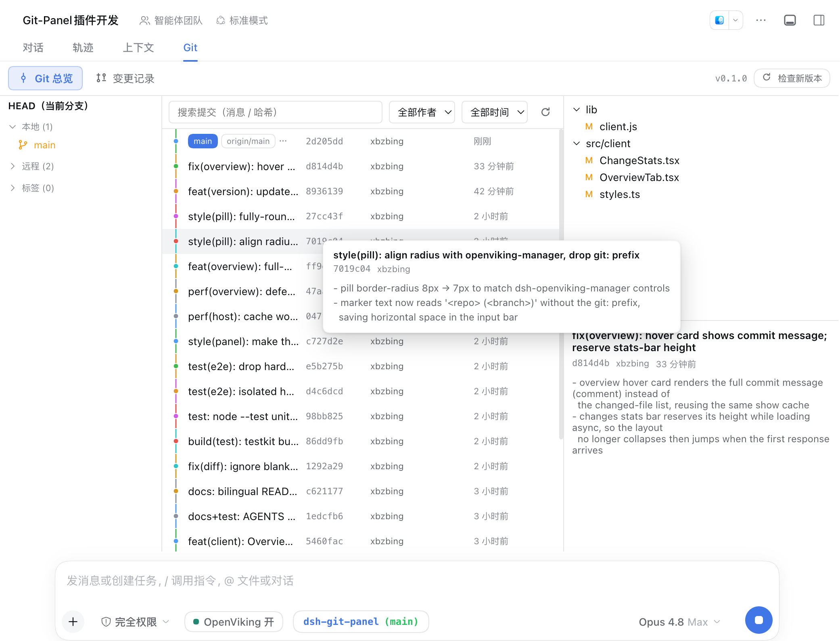Click the message input field
The image size is (840, 641).
pyautogui.click(x=417, y=581)
